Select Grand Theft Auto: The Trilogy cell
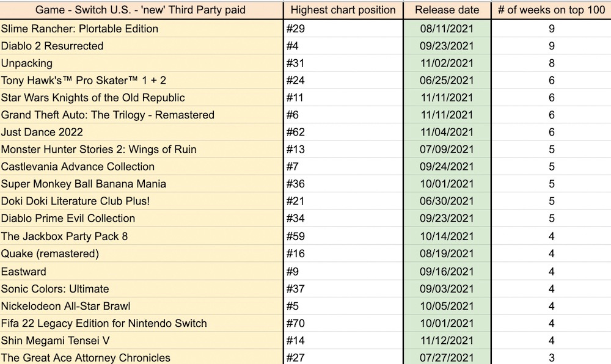This screenshot has width=611, height=364. pos(141,115)
